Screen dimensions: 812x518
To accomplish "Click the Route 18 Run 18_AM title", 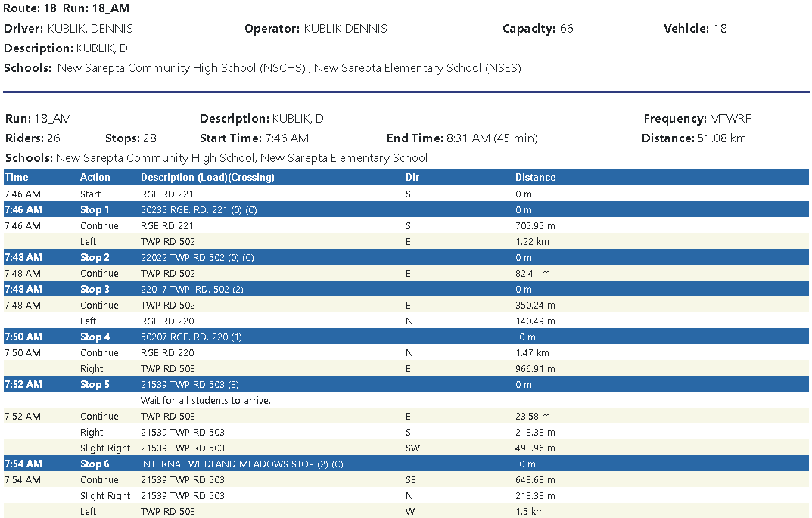I will [x=65, y=8].
